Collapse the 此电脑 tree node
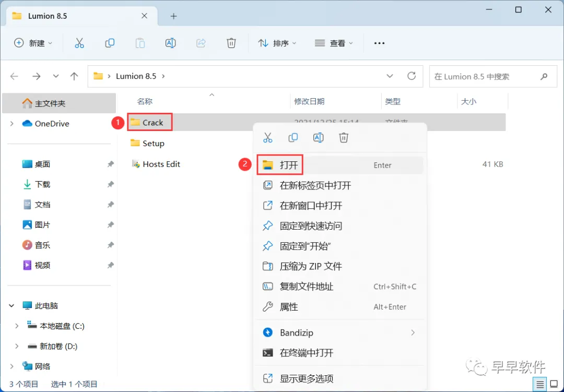This screenshot has height=392, width=564. pyautogui.click(x=12, y=306)
